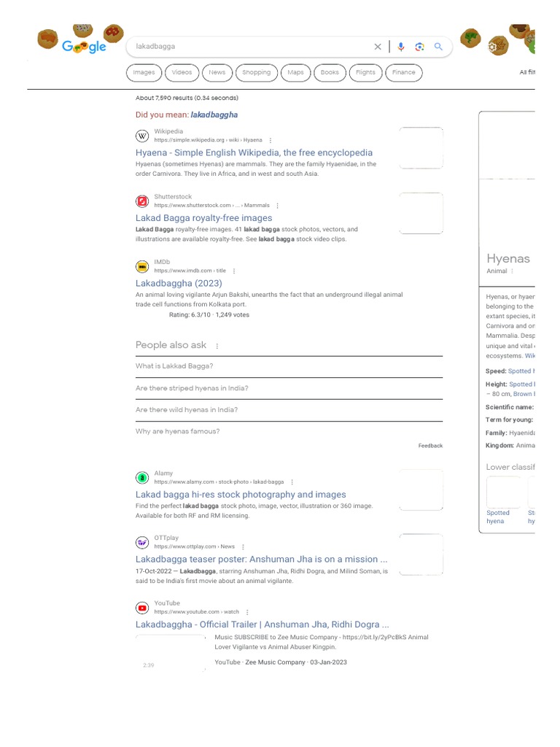
Task: Open the three-dot menu beside IMDb URL
Action: coord(234,271)
